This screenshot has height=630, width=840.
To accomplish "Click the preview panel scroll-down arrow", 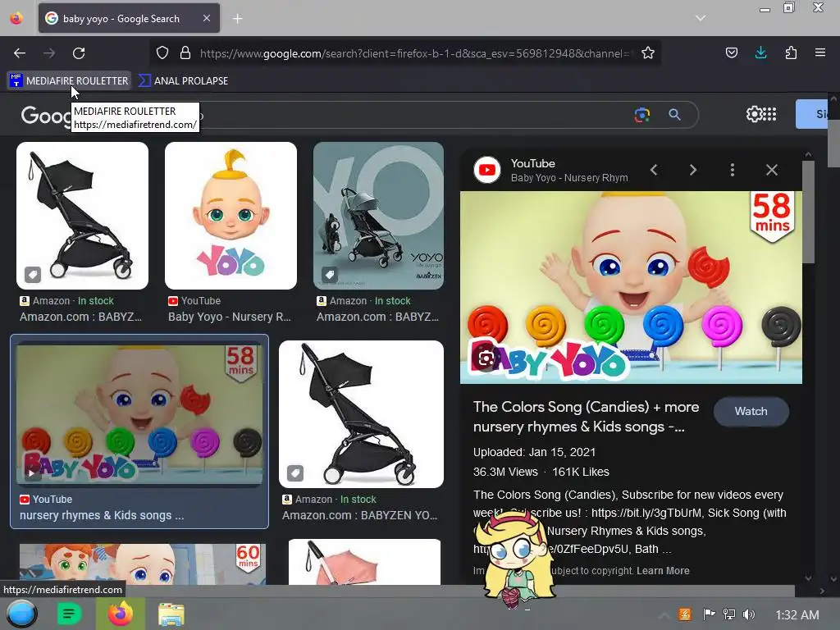I will (808, 578).
